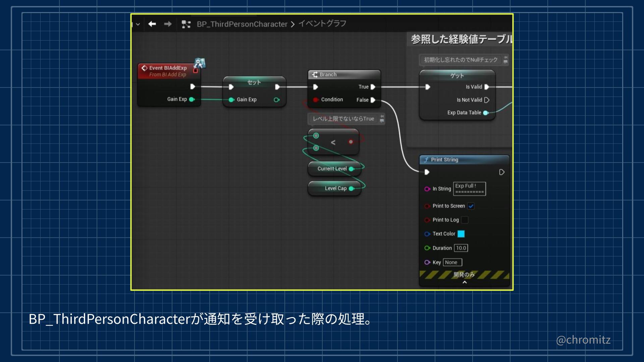
Task: Click the Print String exec output pin
Action: click(502, 172)
